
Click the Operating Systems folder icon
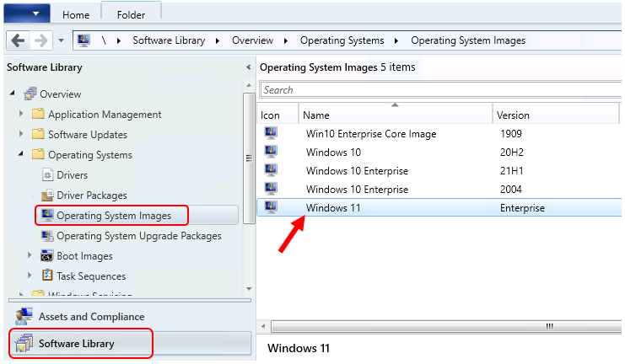38,154
